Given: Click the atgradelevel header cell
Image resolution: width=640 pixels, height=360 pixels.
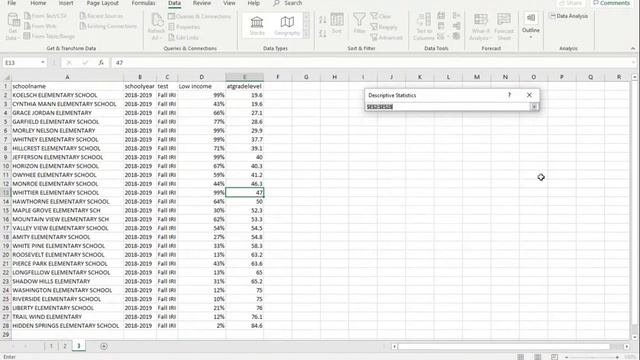Looking at the screenshot, I should pyautogui.click(x=244, y=86).
